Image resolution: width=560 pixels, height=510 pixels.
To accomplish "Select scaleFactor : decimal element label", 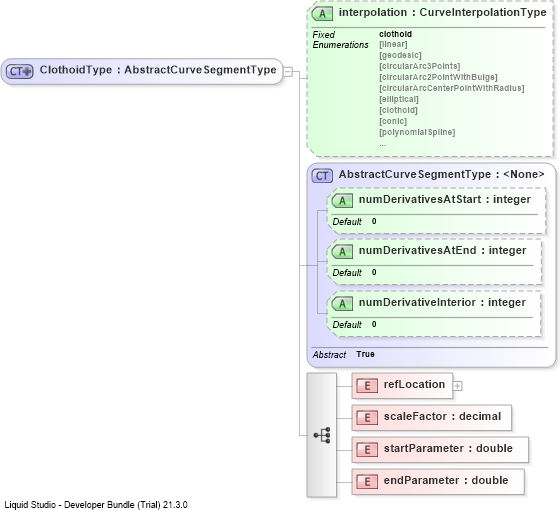I will (442, 416).
